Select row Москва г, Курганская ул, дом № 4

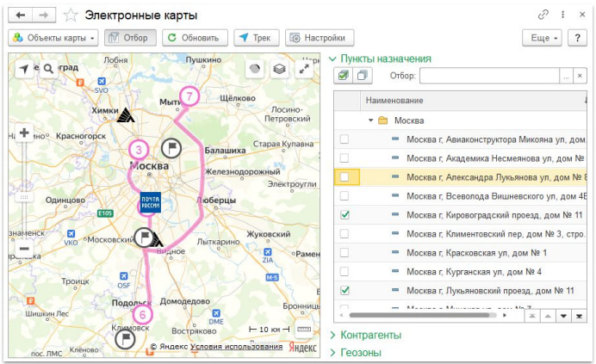(460, 272)
